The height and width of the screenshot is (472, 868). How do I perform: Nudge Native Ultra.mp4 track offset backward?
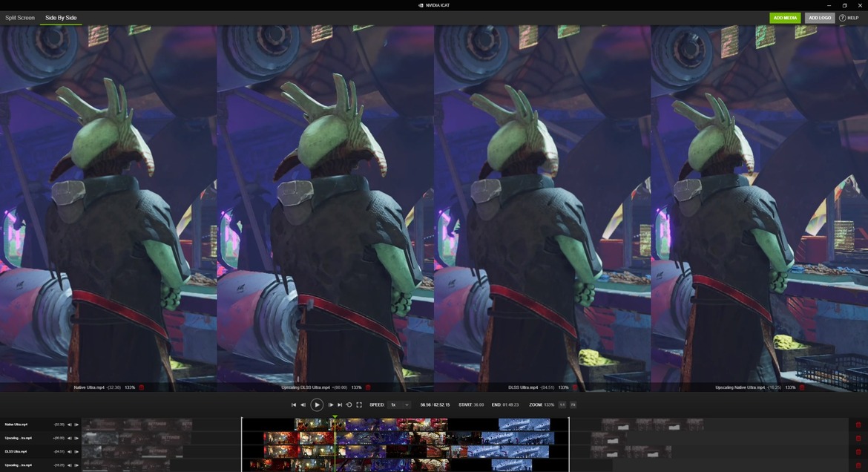click(70, 425)
